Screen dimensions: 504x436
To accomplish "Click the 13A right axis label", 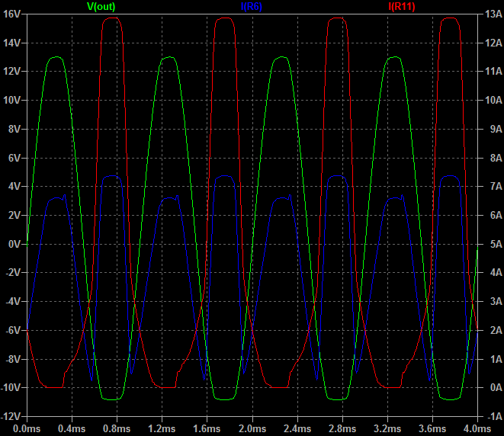I will pos(493,14).
